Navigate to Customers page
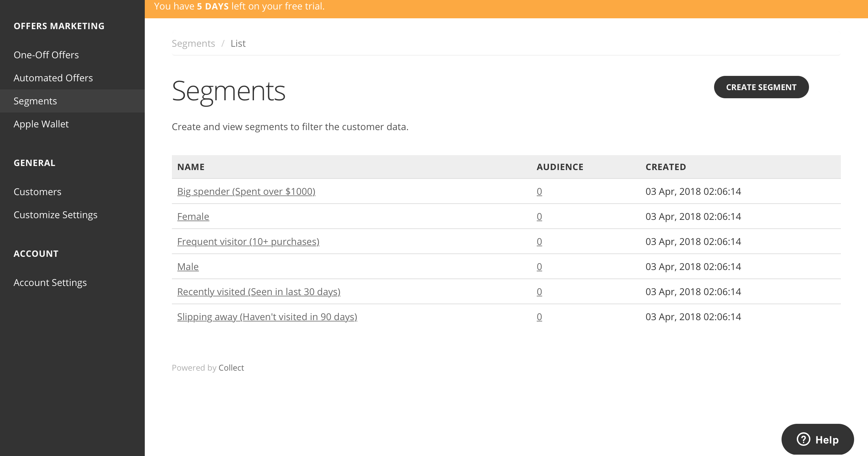 coord(37,192)
